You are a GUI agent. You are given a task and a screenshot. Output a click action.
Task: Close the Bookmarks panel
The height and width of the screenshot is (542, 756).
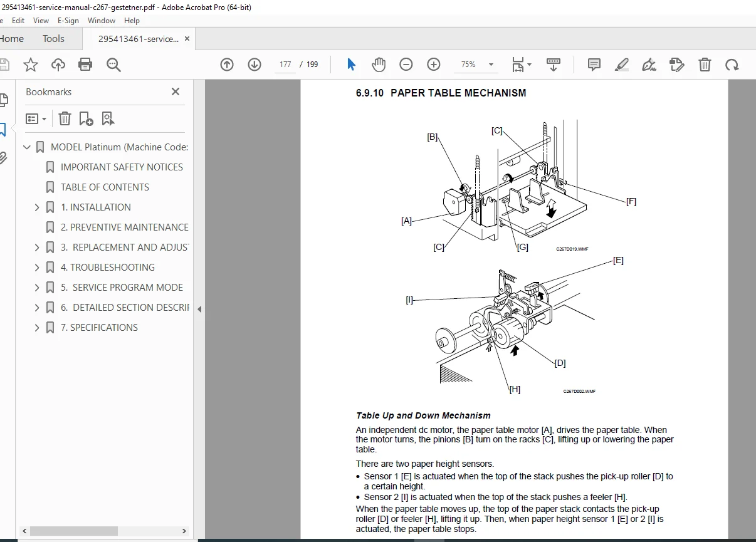point(176,92)
